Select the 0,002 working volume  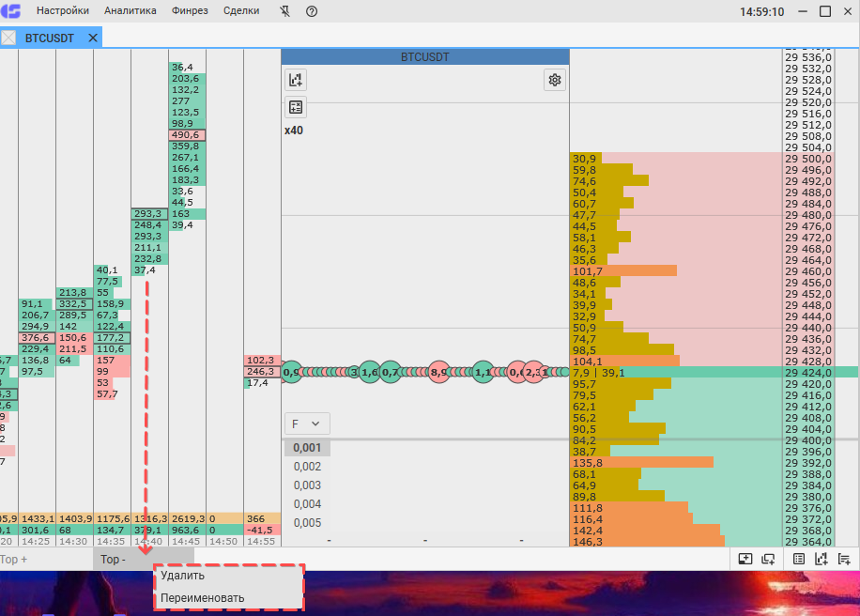coord(307,467)
